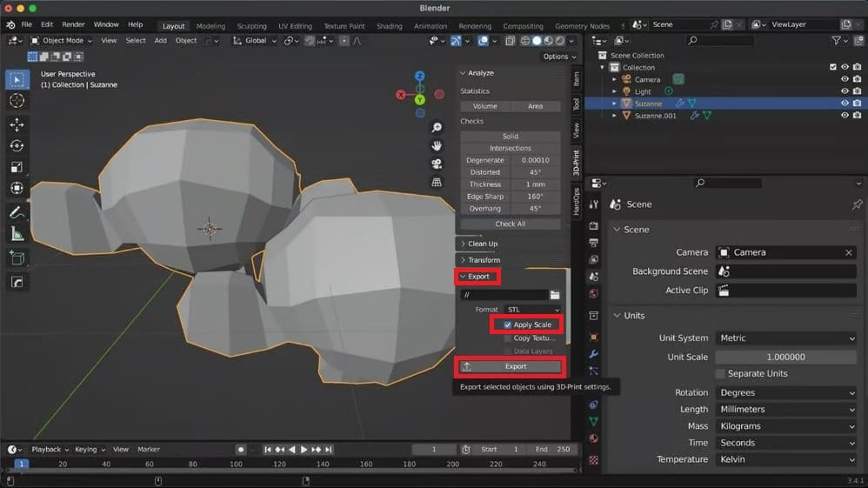Select the Move tool
The width and height of the screenshot is (868, 488).
(17, 124)
